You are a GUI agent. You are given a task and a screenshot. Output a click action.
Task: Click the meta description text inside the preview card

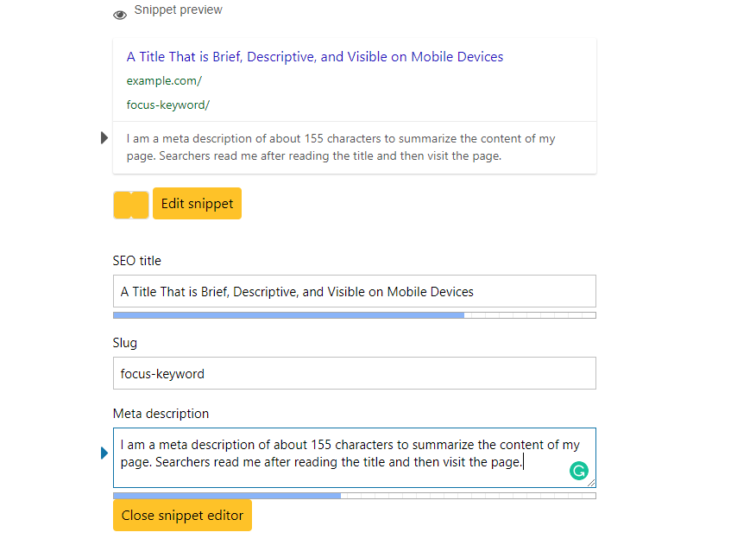click(340, 147)
